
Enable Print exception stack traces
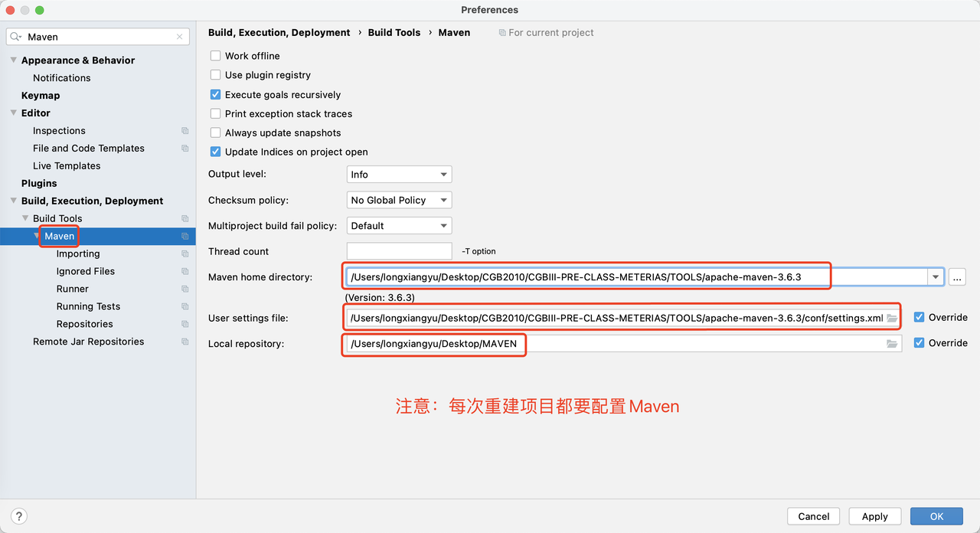tap(215, 113)
